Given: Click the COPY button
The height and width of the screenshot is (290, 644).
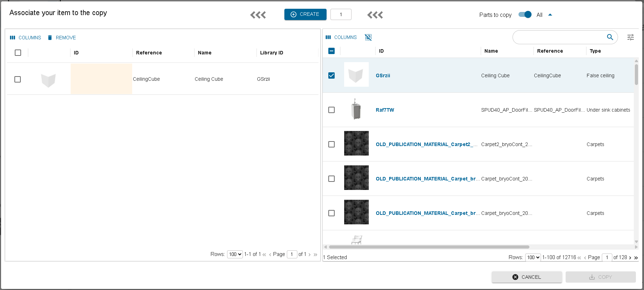Looking at the screenshot, I should (600, 277).
